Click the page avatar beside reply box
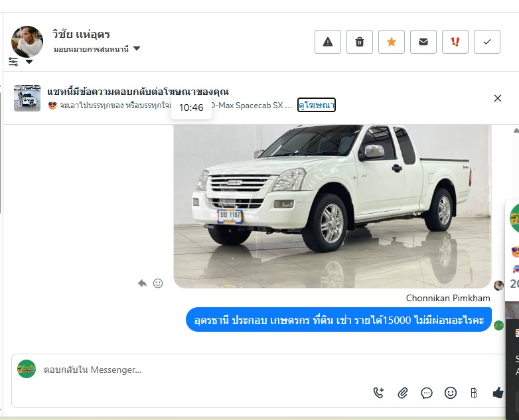The width and height of the screenshot is (519, 420). pyautogui.click(x=27, y=369)
